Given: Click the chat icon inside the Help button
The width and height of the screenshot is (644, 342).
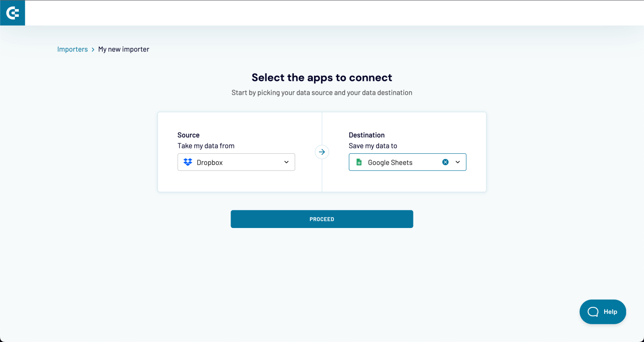Looking at the screenshot, I should (x=594, y=311).
